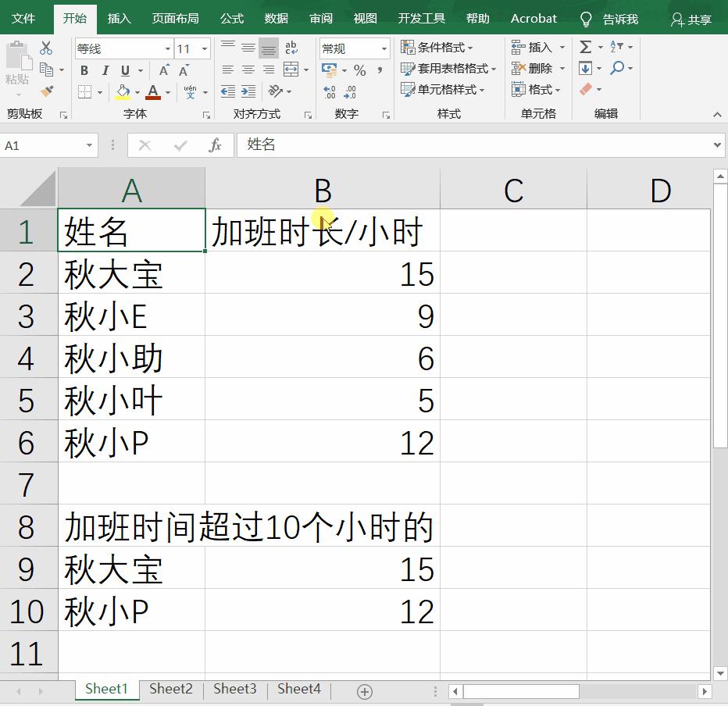Open the Name Box dropdown arrow
Image resolution: width=728 pixels, height=706 pixels.
(91, 144)
